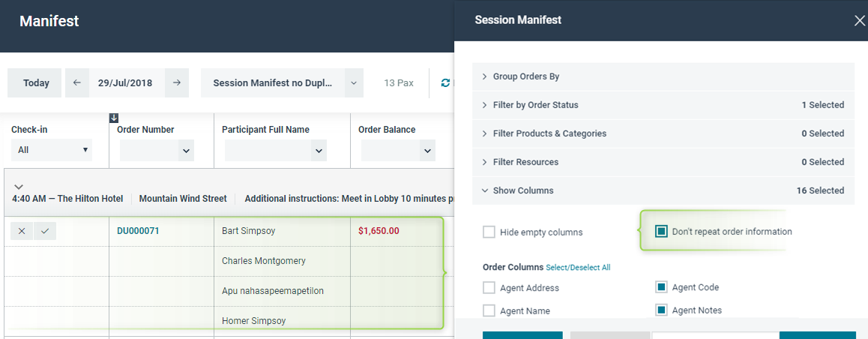
Task: Collapse the Show Columns section
Action: pyautogui.click(x=663, y=190)
